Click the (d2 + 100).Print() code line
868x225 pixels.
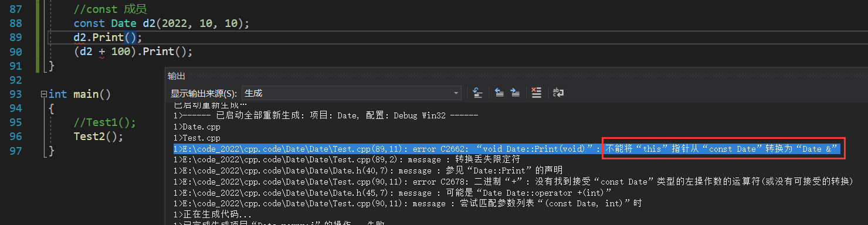pyautogui.click(x=133, y=52)
